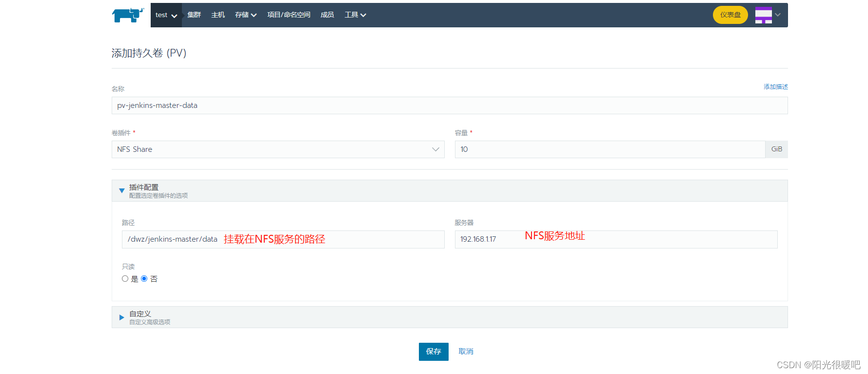This screenshot has height=374, width=868.
Task: Click the GiB unit label
Action: 776,149
